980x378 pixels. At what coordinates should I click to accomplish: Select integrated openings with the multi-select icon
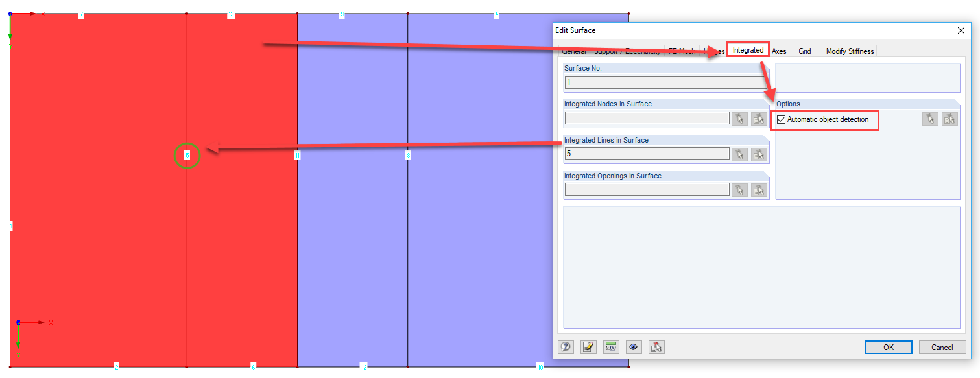(x=758, y=189)
